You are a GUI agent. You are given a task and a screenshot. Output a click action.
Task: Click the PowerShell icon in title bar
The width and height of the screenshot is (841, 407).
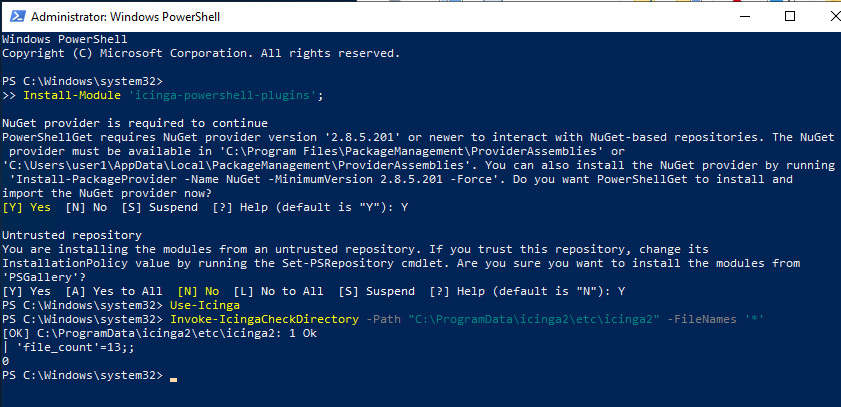(x=16, y=17)
